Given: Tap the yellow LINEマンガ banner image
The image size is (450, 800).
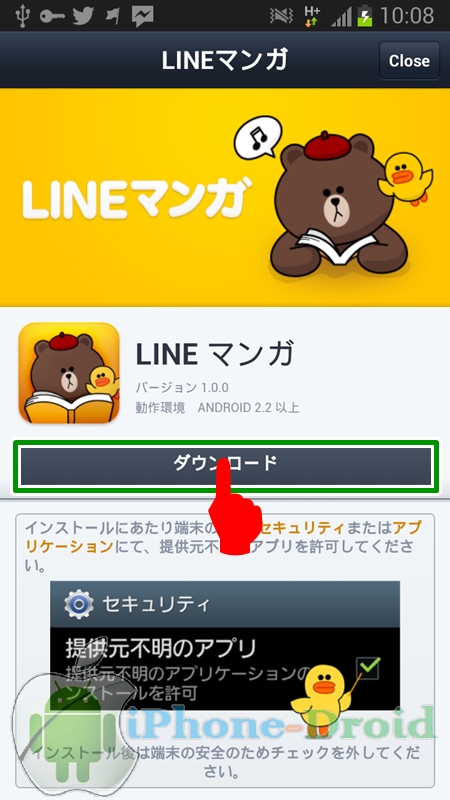Looking at the screenshot, I should point(225,197).
